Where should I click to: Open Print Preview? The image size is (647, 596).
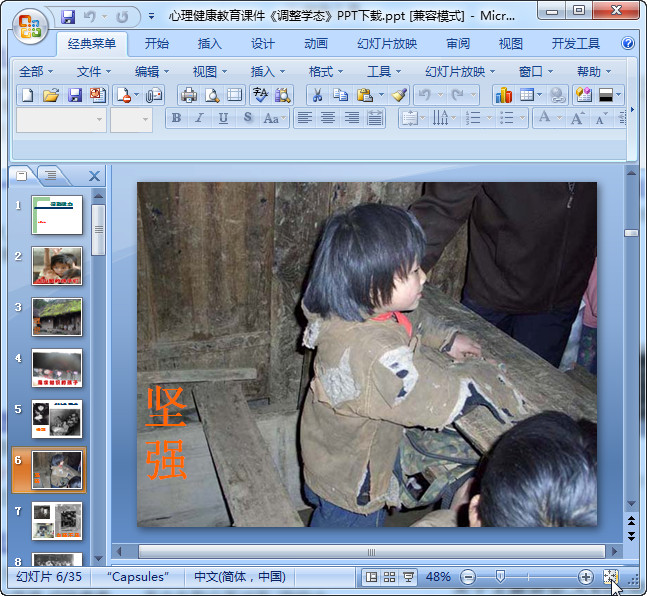click(212, 95)
